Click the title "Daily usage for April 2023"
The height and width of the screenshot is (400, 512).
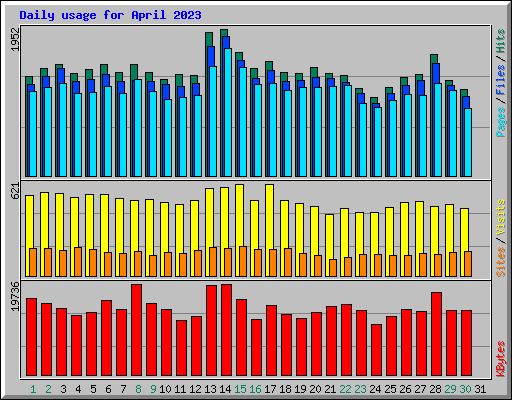[110, 15]
